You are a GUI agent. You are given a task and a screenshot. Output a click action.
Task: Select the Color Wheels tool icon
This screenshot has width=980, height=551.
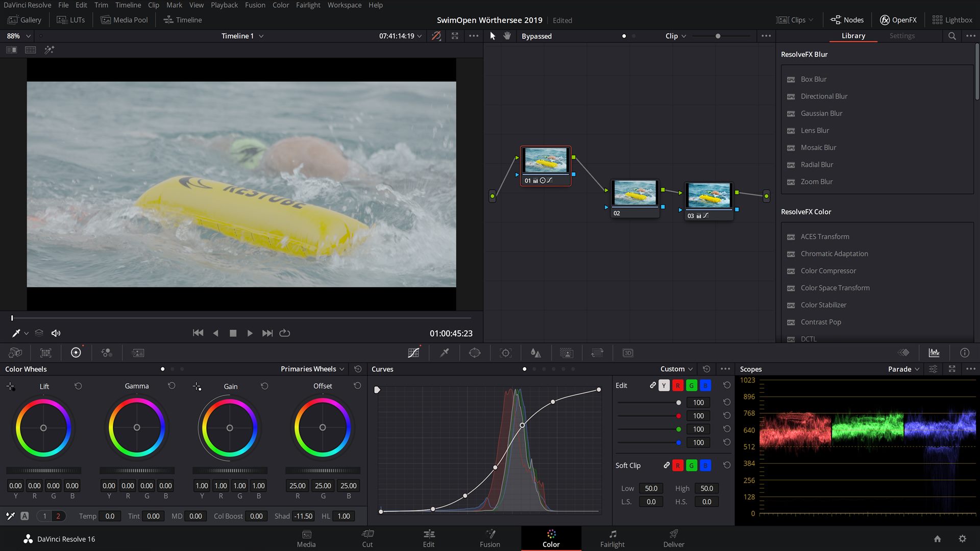tap(76, 352)
